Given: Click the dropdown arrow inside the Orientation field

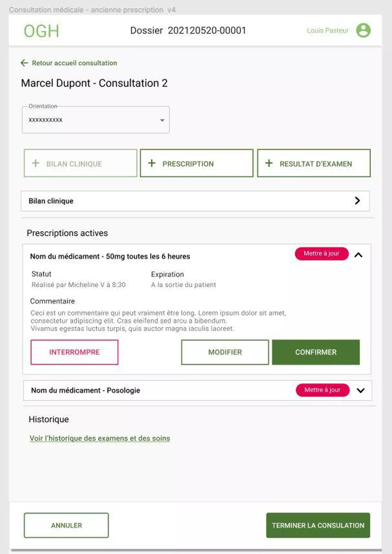Looking at the screenshot, I should [161, 120].
